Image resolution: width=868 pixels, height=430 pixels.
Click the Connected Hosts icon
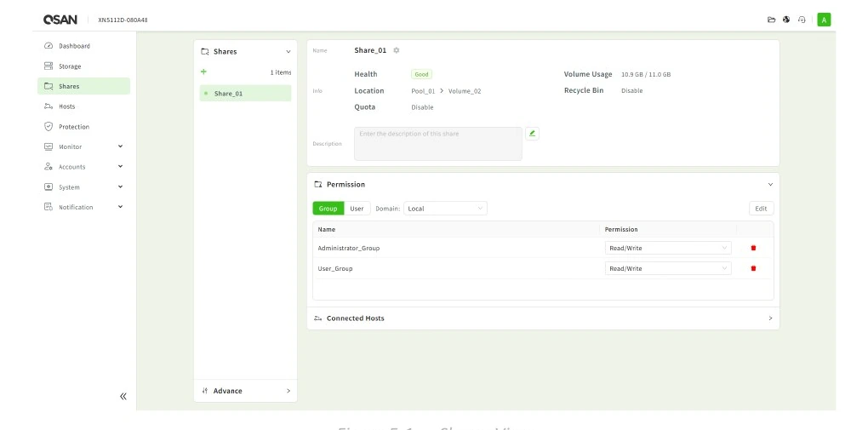point(317,318)
